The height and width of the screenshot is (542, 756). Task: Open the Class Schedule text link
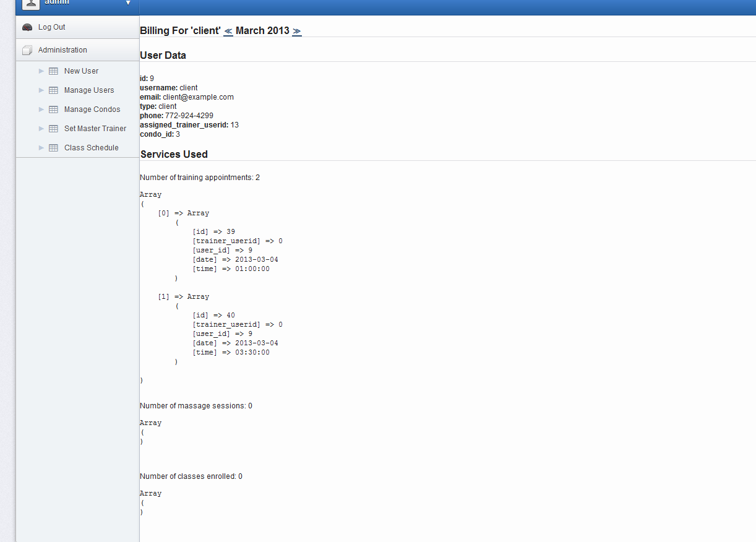tap(92, 148)
